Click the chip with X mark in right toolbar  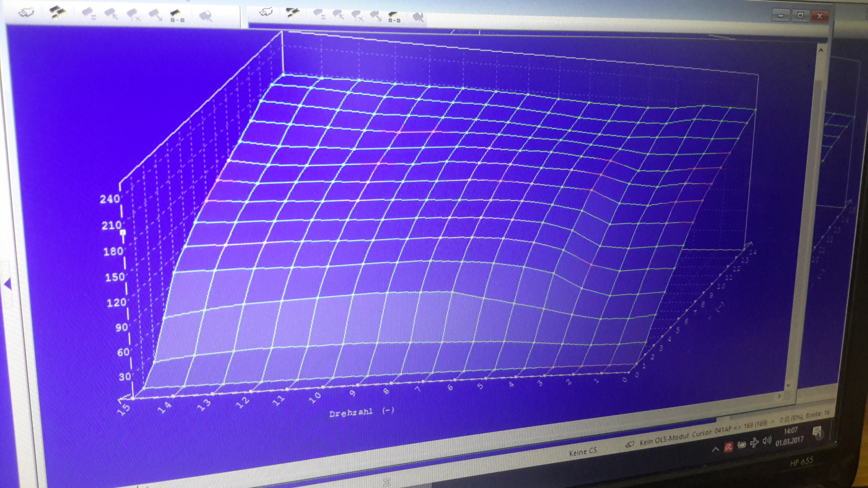coord(357,16)
